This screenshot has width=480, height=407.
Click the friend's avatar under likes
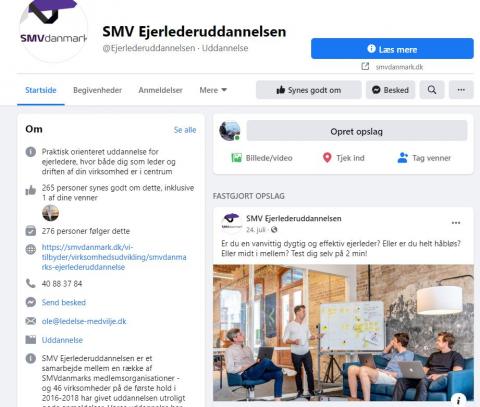pos(51,213)
